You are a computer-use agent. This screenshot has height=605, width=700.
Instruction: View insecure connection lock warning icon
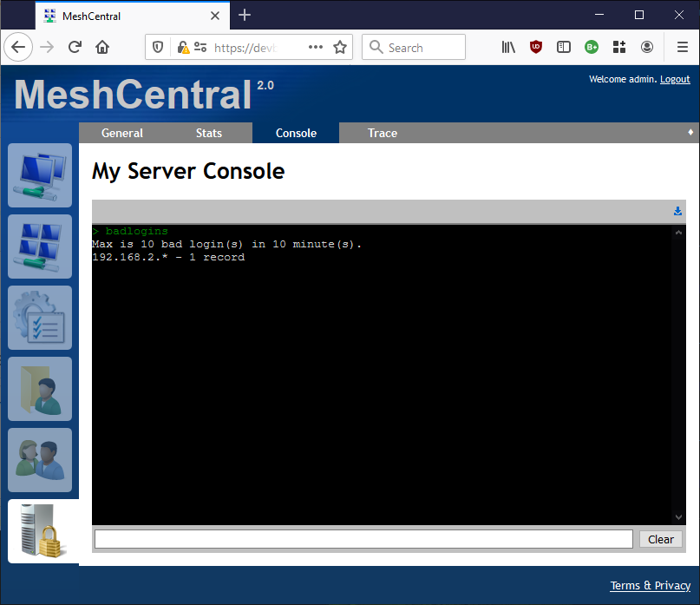click(183, 47)
